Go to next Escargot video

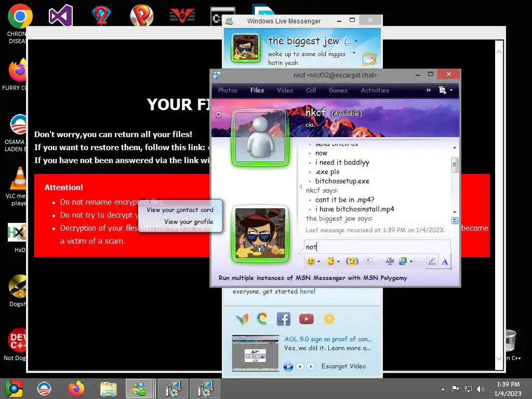tap(311, 366)
